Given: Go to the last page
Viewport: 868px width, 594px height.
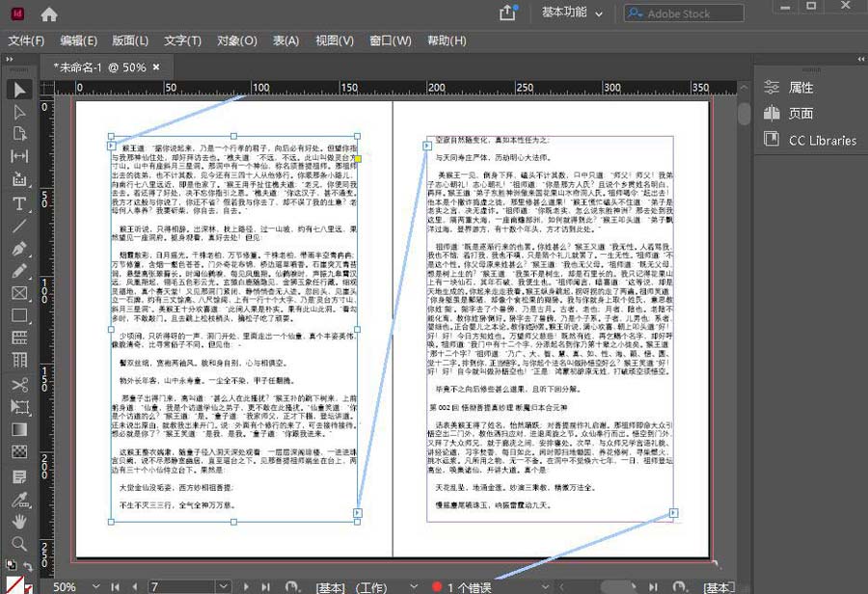Looking at the screenshot, I should 265,587.
